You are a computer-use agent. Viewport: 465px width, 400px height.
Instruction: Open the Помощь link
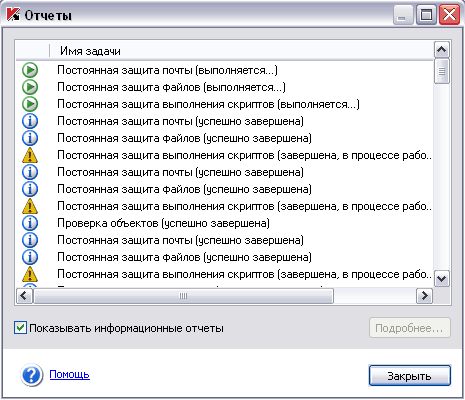tap(69, 375)
